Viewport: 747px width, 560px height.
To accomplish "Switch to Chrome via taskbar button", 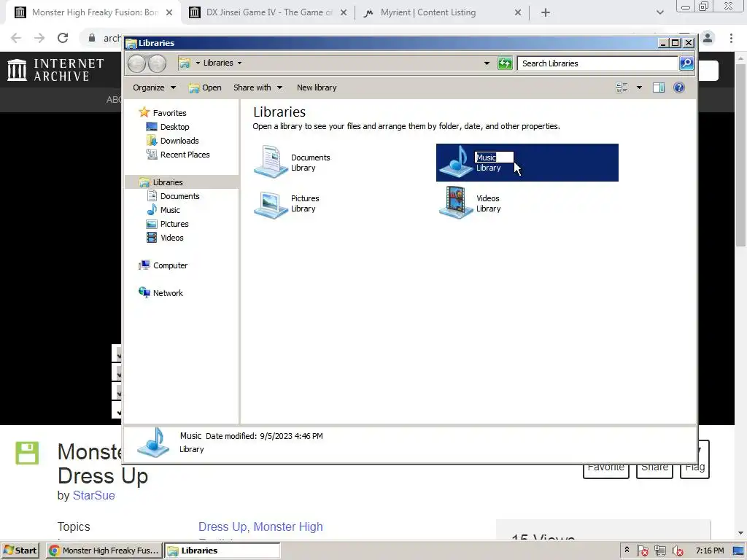I will [104, 551].
